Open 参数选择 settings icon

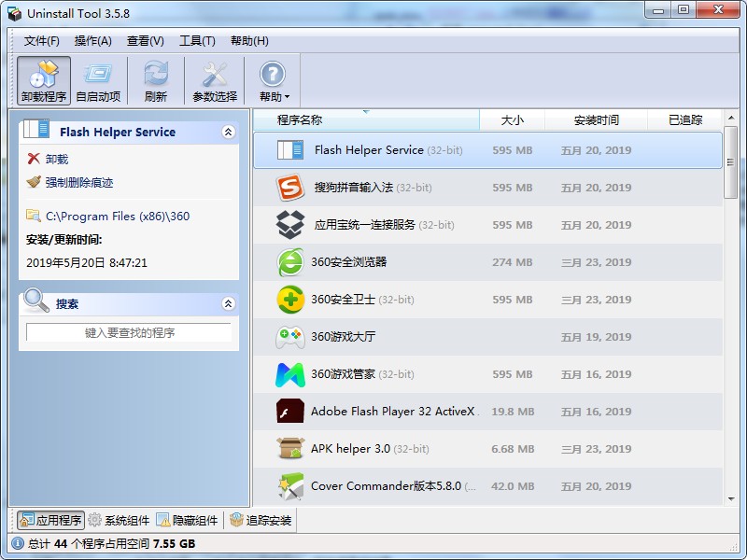coord(214,79)
